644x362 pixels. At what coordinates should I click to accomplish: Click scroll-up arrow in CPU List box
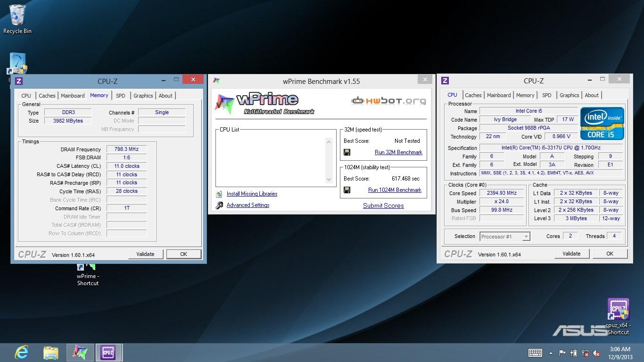[329, 141]
